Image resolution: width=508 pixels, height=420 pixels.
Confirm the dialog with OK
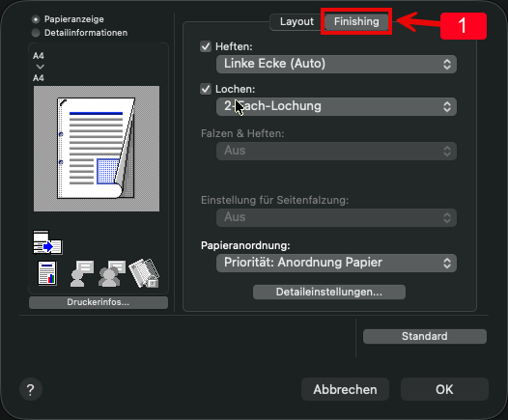click(x=444, y=389)
